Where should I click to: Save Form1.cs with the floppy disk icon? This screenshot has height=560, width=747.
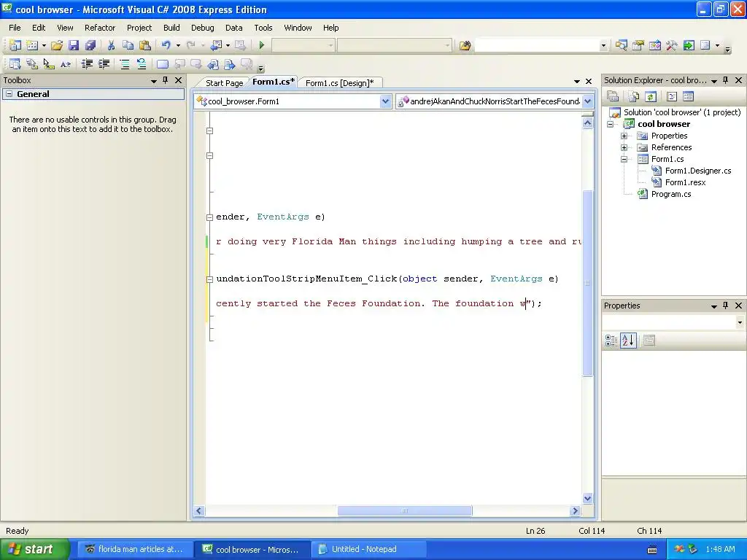[x=74, y=45]
